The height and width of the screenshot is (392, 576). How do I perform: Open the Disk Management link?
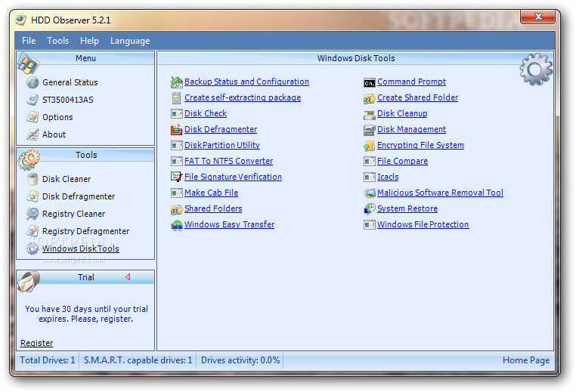[x=411, y=129]
